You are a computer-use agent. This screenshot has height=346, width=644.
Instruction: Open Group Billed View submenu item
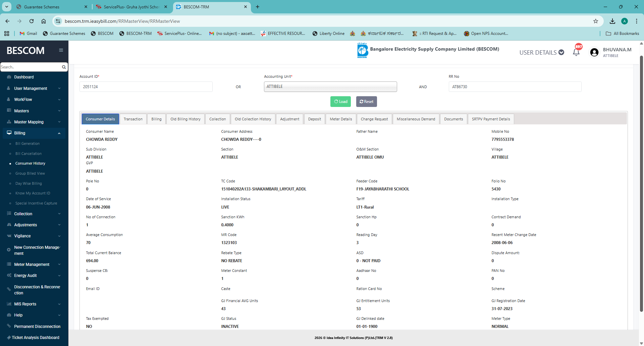30,173
